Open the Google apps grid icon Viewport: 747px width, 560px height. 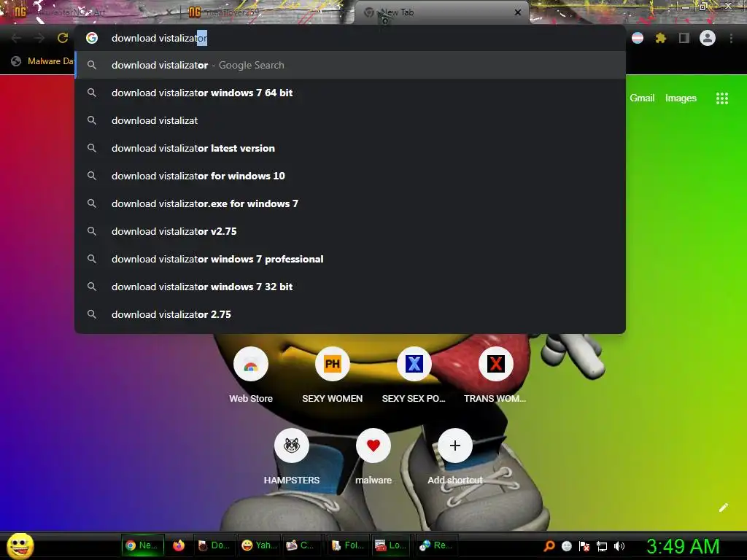[x=721, y=98]
